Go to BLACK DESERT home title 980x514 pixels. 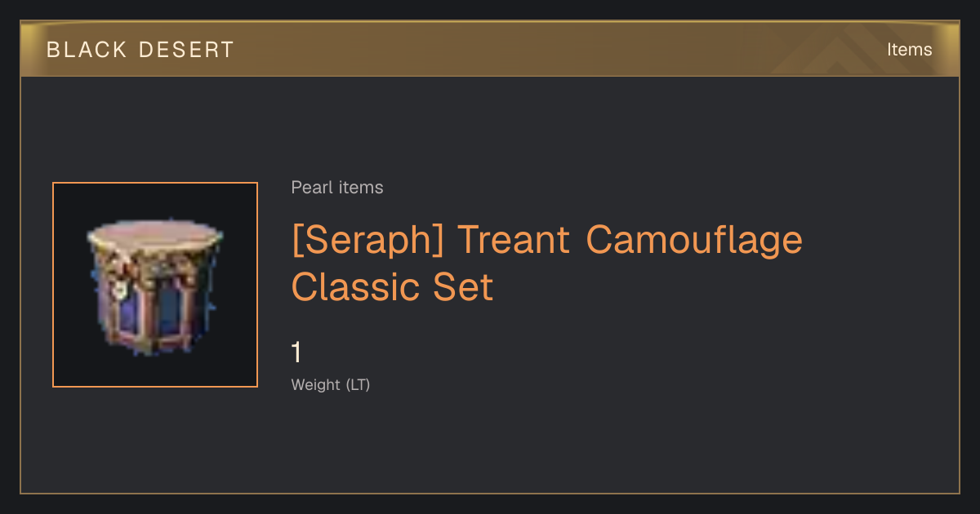point(140,50)
